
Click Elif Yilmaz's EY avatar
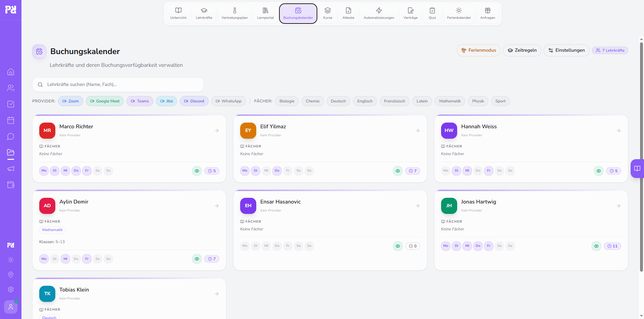[x=248, y=131]
